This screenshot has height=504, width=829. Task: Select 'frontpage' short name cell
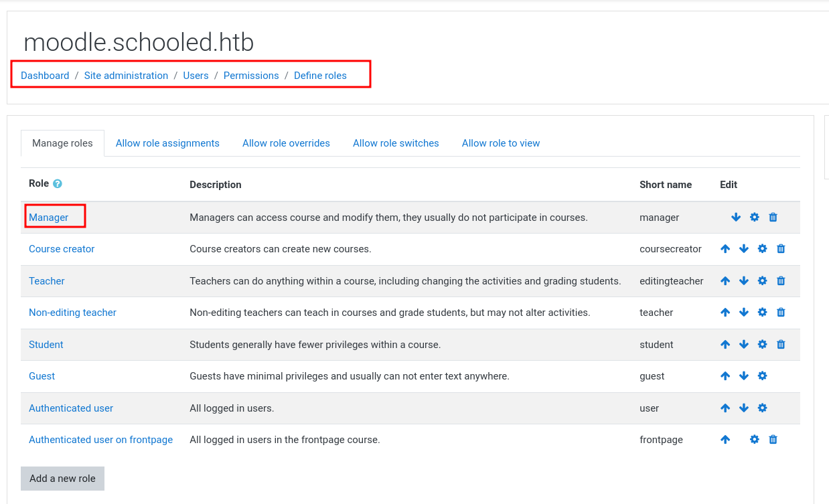pos(661,440)
